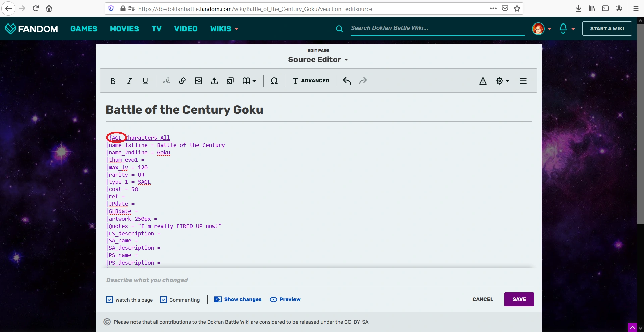
Task: Open site permissions icon in address bar
Action: tap(131, 9)
